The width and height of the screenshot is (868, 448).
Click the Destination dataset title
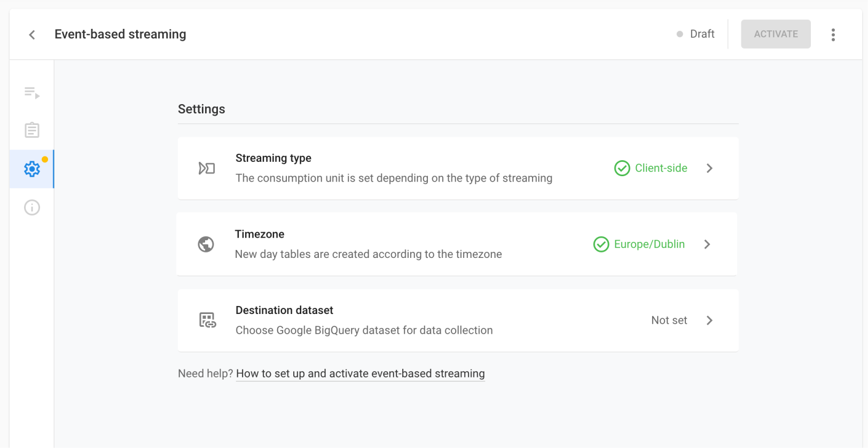pyautogui.click(x=284, y=310)
